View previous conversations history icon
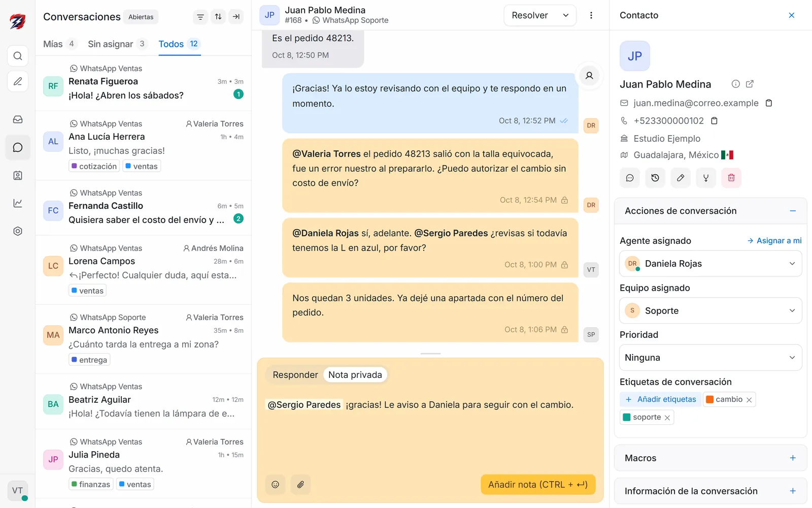The image size is (812, 508). [655, 178]
